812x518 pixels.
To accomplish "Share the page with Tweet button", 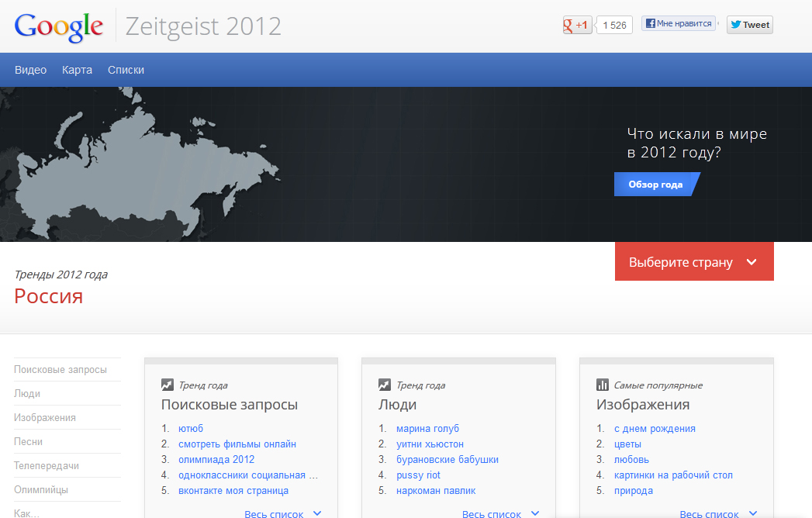I will (x=749, y=24).
